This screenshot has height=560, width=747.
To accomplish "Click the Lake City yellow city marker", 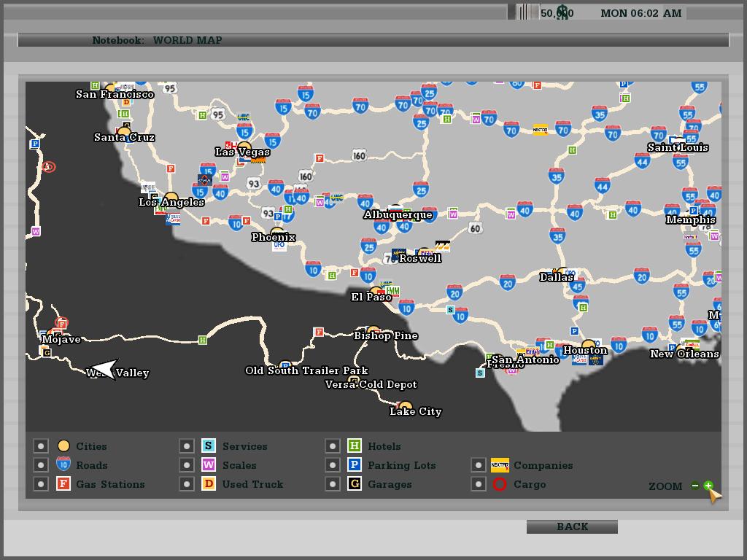I will [x=406, y=406].
